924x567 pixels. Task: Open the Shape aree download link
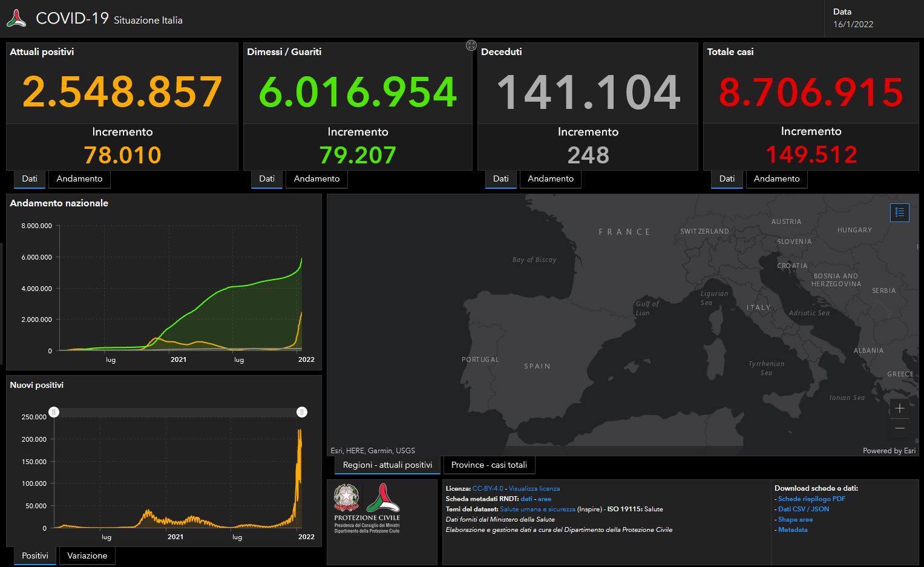[x=795, y=520]
